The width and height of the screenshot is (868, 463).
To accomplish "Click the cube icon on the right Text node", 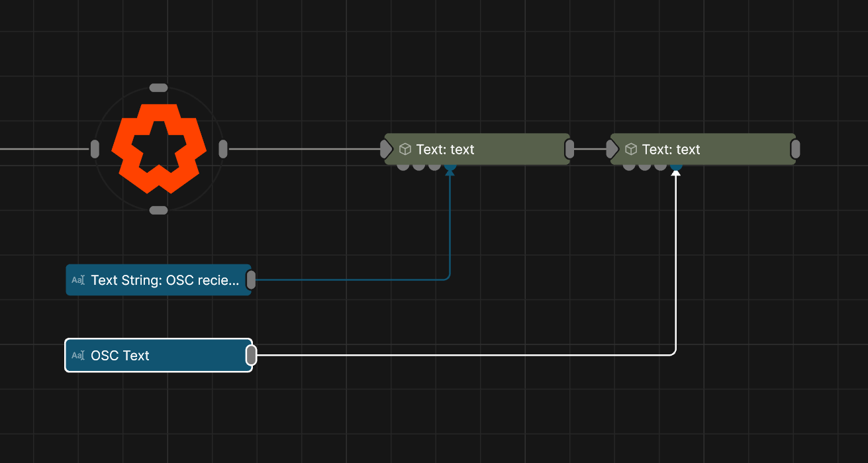I will [x=631, y=150].
